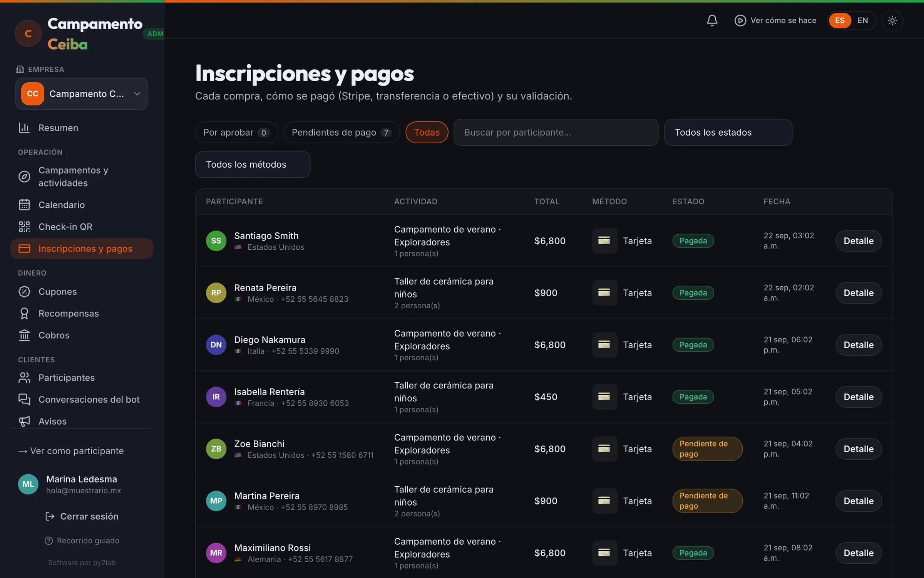Click the Resumen chart icon

[x=24, y=128]
